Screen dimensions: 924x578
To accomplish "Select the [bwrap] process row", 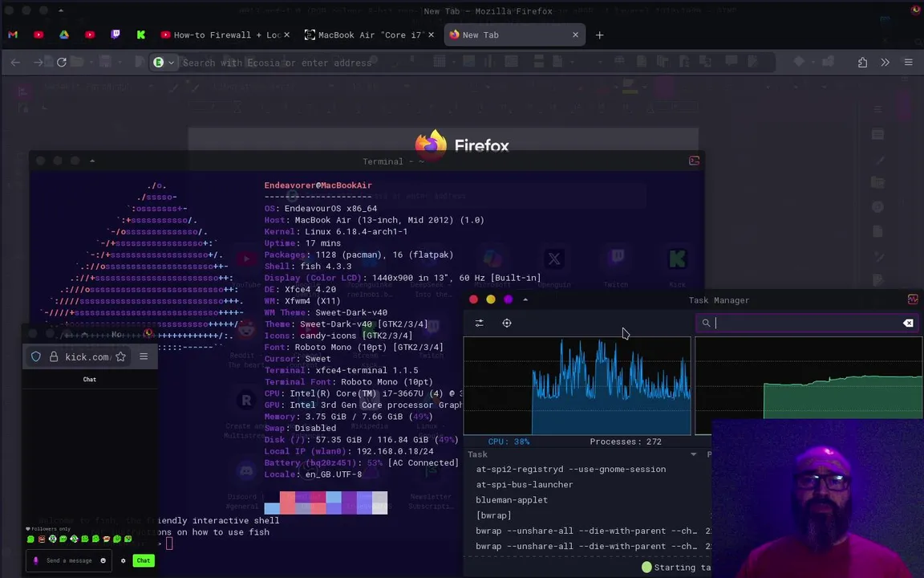I will 587,515.
